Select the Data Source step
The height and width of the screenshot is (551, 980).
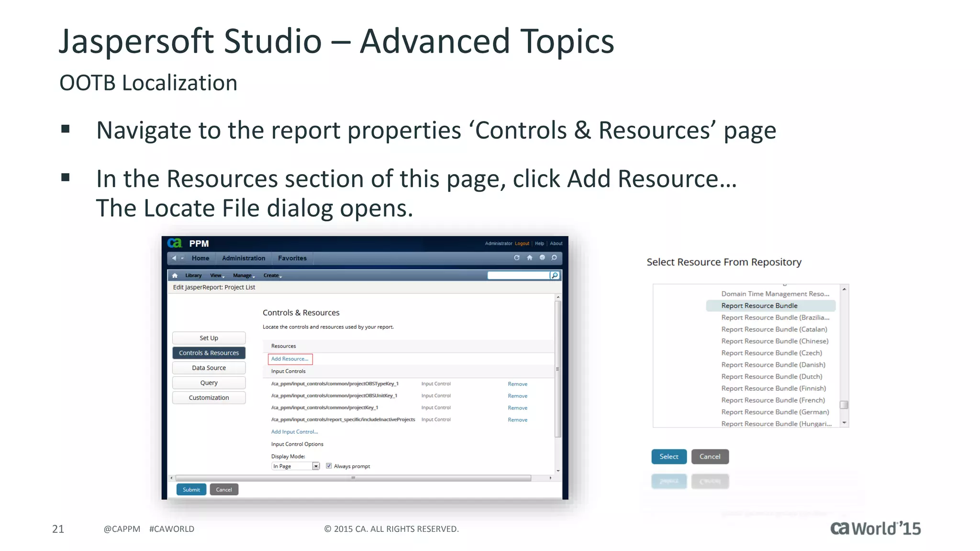point(209,368)
